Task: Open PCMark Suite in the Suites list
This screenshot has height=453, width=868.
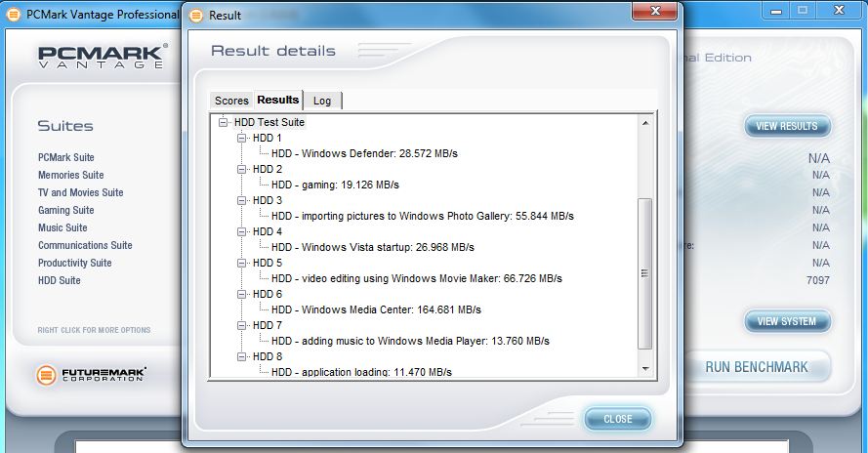Action: coord(65,157)
